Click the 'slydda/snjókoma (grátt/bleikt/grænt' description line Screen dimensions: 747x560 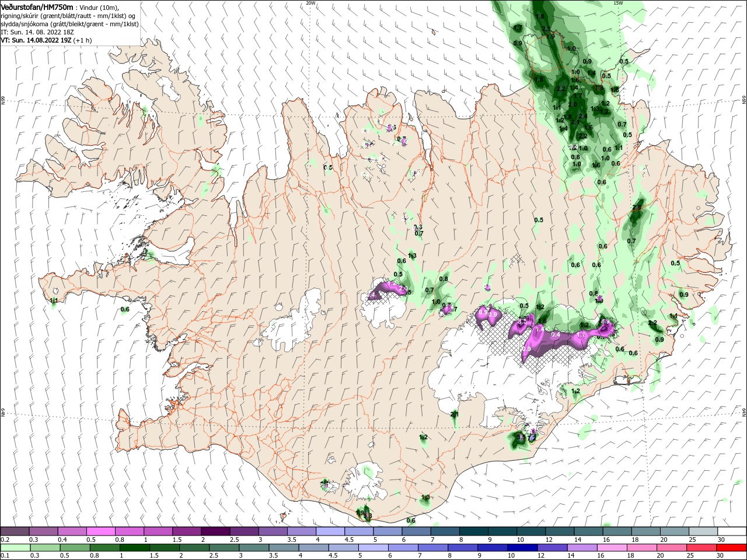click(69, 24)
